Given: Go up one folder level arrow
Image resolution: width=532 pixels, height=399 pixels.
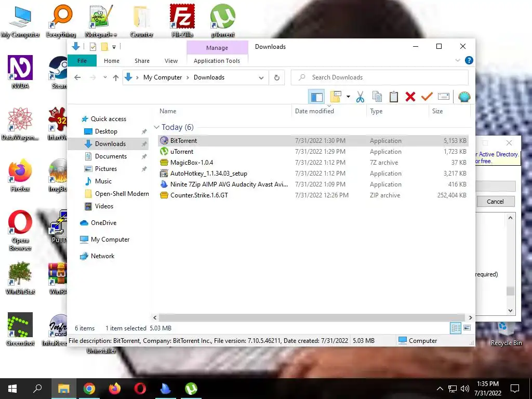Looking at the screenshot, I should tap(116, 78).
